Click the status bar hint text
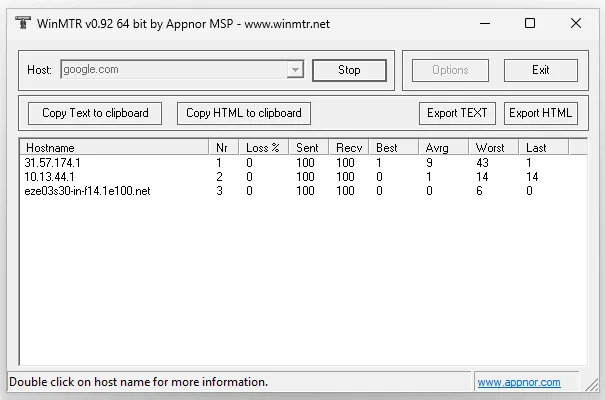The width and height of the screenshot is (605, 400). coord(139,382)
